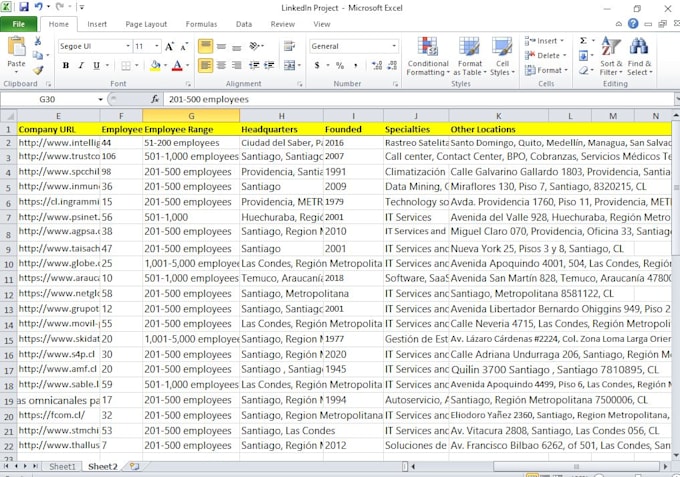Open the General number format dropdown
This screenshot has width=680, height=477.
(394, 46)
